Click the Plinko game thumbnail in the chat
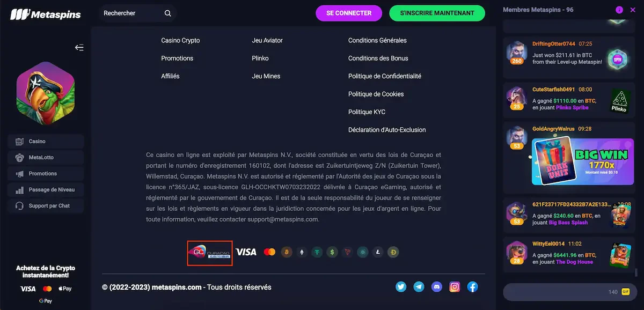Image resolution: width=644 pixels, height=310 pixels. [619, 101]
